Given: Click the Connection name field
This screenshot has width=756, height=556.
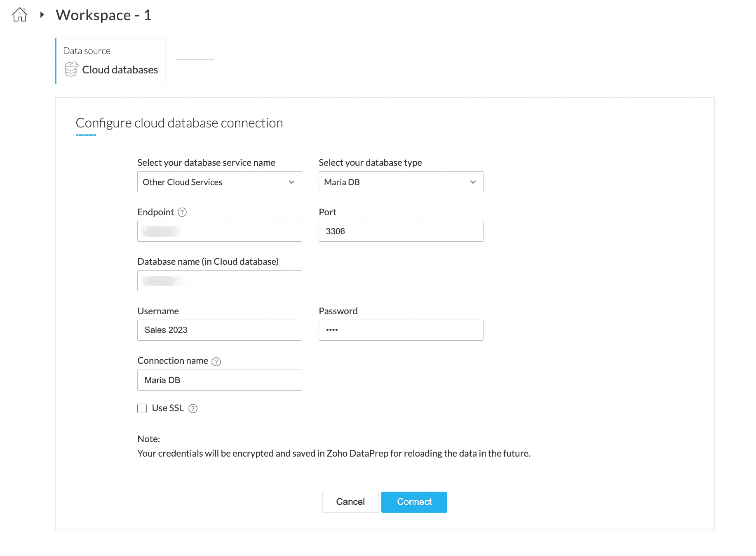Looking at the screenshot, I should click(219, 380).
